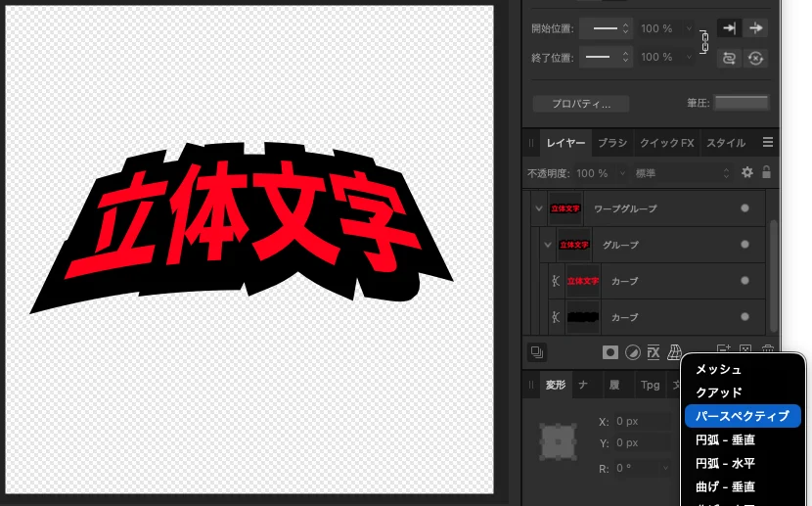Screen dimensions: 812x506
Task: Choose メッシュ from the warp menu
Action: coord(743,369)
